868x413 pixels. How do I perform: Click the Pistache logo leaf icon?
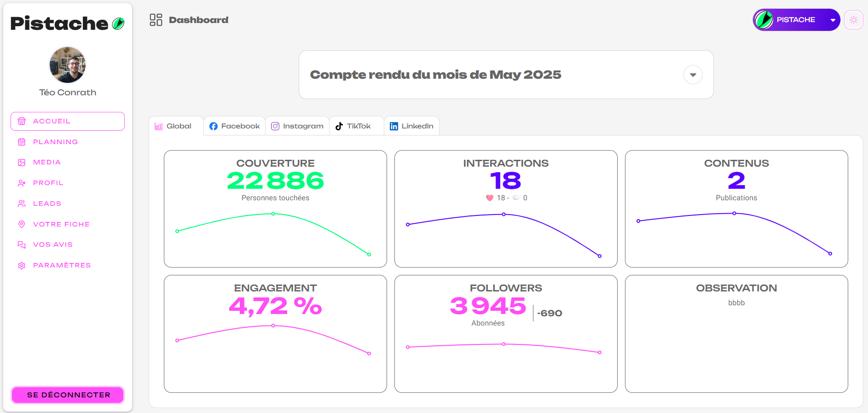117,23
